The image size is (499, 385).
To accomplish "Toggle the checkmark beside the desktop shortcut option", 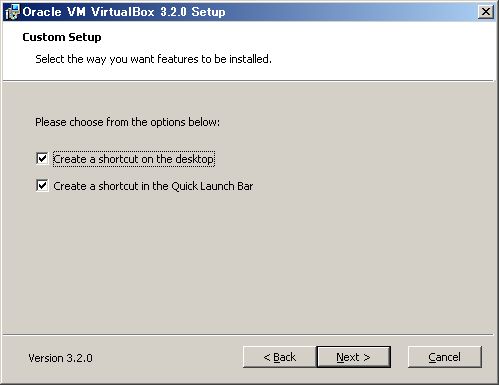I will (42, 159).
